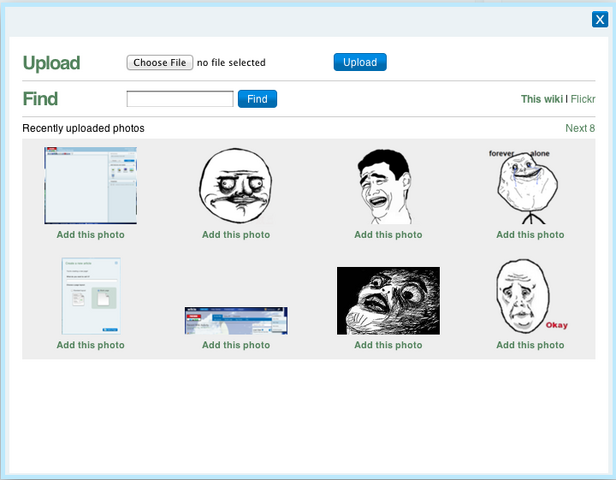The image size is (616, 480).
Task: Add this photo under Okay face
Action: (530, 345)
